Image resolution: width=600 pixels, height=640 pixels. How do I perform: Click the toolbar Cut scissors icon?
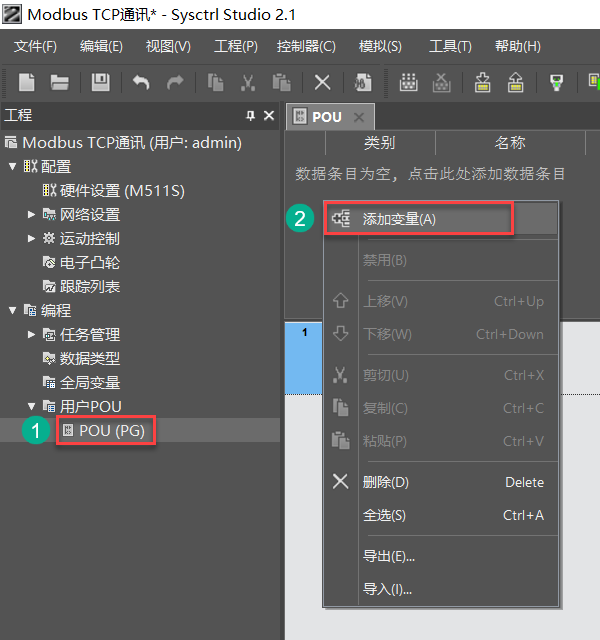point(248,82)
